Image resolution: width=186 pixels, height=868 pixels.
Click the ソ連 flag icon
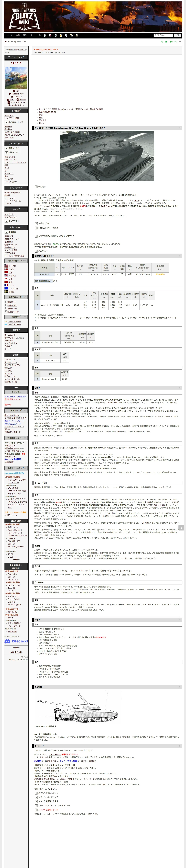tap(6, 272)
